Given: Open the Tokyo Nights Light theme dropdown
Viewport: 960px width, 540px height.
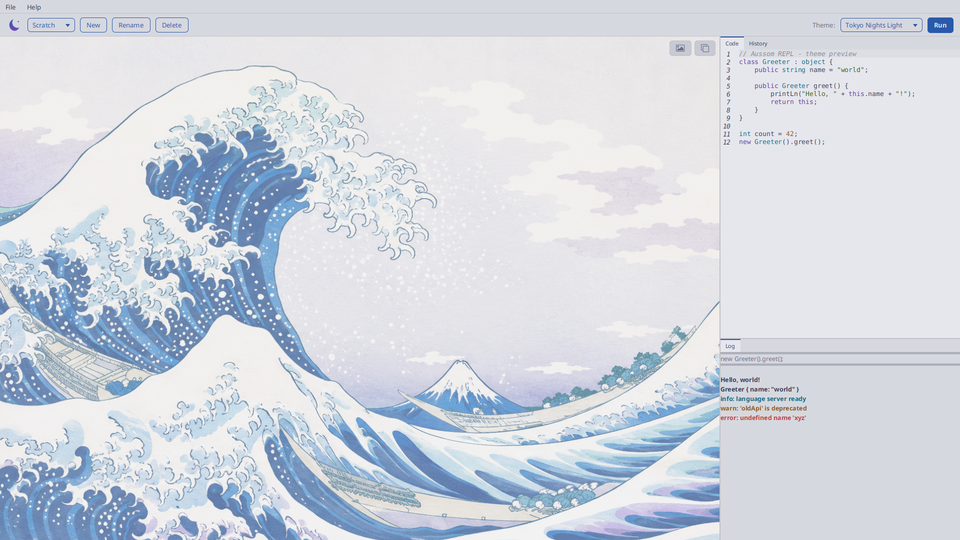Looking at the screenshot, I should (881, 25).
